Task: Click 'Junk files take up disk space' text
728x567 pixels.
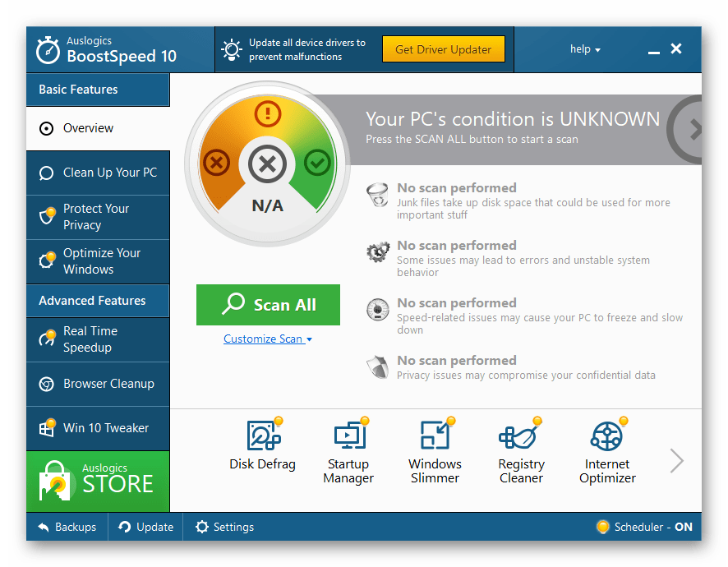Action: (533, 209)
